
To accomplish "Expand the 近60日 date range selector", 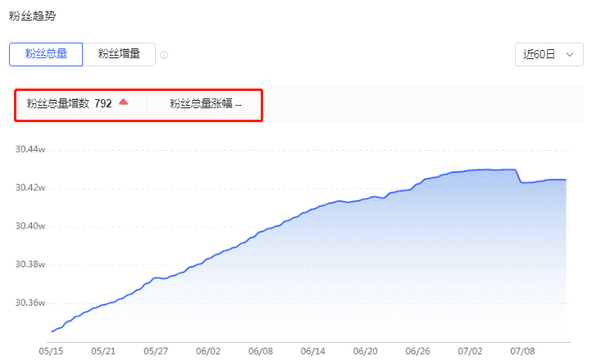I will point(549,54).
